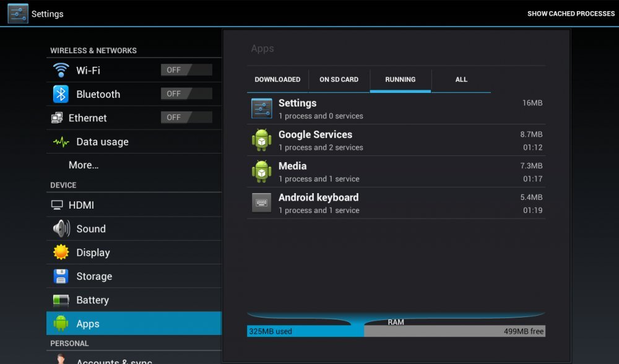Viewport: 619px width, 364px height.
Task: Click the Bluetooth icon
Action: pos(61,94)
